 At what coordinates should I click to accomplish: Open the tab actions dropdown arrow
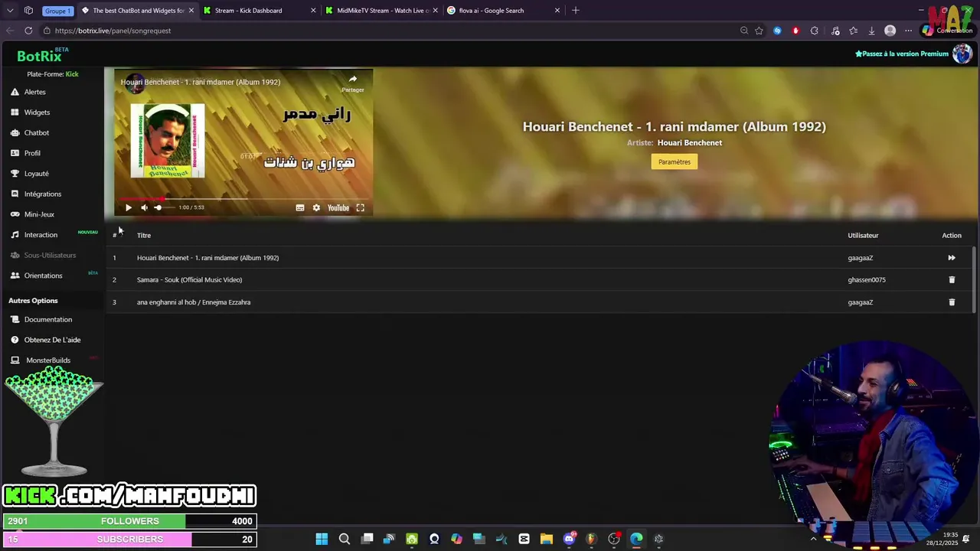10,11
